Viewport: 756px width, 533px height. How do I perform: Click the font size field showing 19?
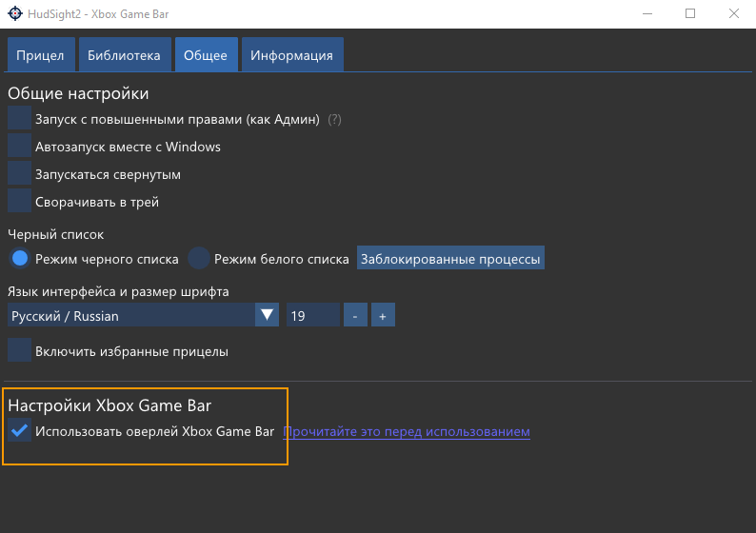(313, 315)
